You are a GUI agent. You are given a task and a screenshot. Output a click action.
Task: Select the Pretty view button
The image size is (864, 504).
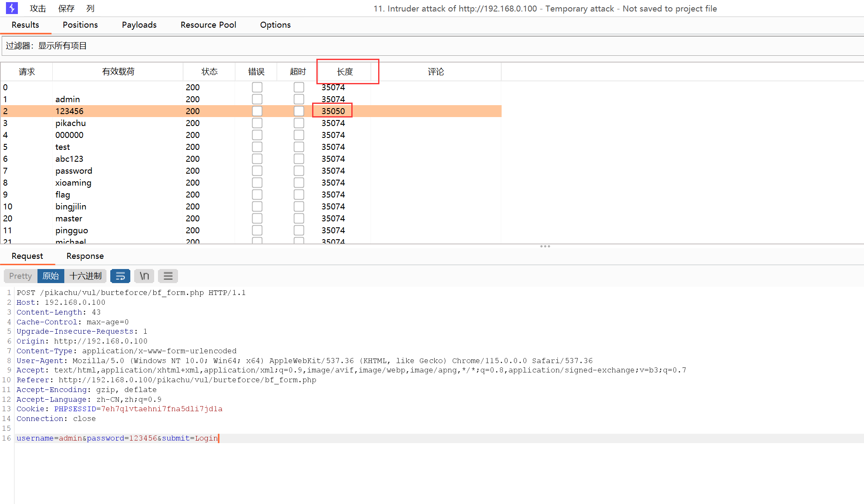(x=20, y=276)
